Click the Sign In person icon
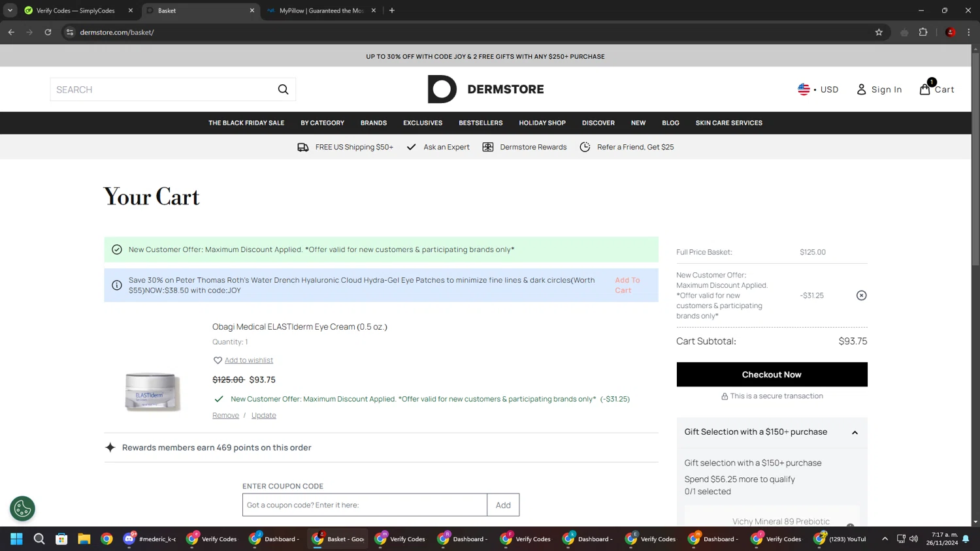 point(861,89)
